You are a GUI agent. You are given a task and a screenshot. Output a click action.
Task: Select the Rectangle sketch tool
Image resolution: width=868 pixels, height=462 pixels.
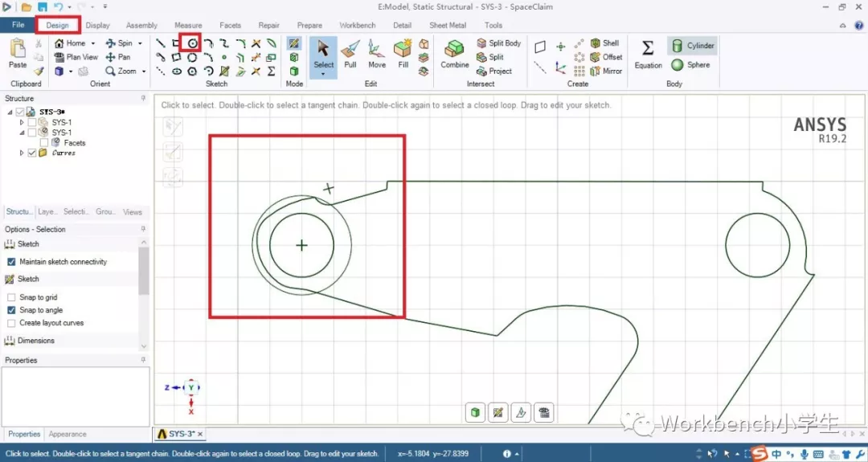pyautogui.click(x=176, y=43)
